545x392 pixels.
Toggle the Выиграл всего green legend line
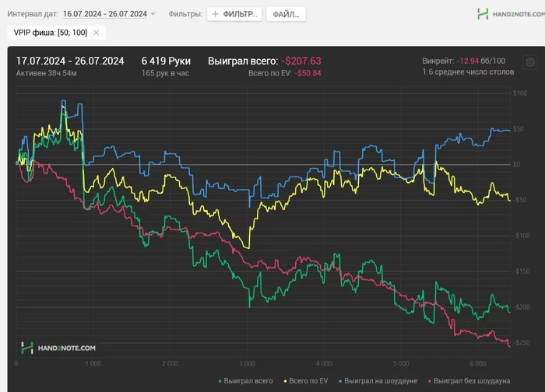tap(248, 380)
